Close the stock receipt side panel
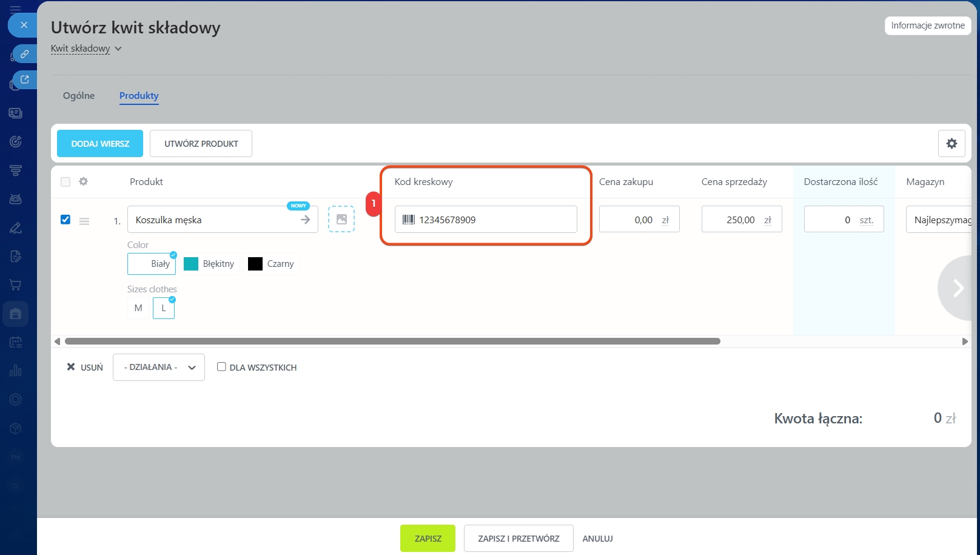 coord(23,25)
